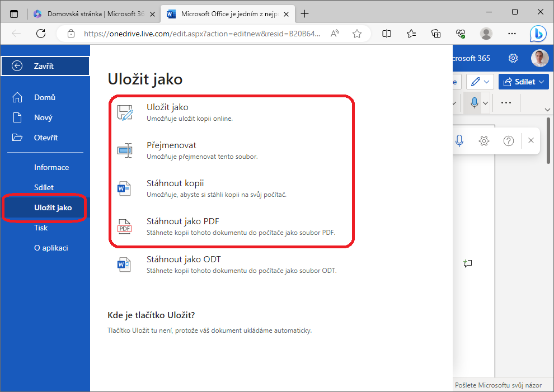Click the add comment icon in document margin
554x392 pixels.
coord(467,263)
